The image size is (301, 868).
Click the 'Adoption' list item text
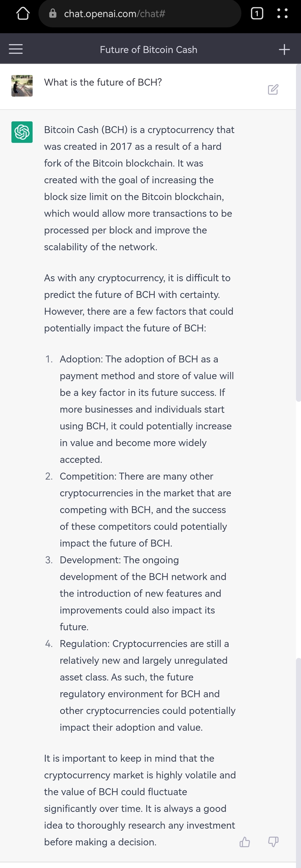147,409
